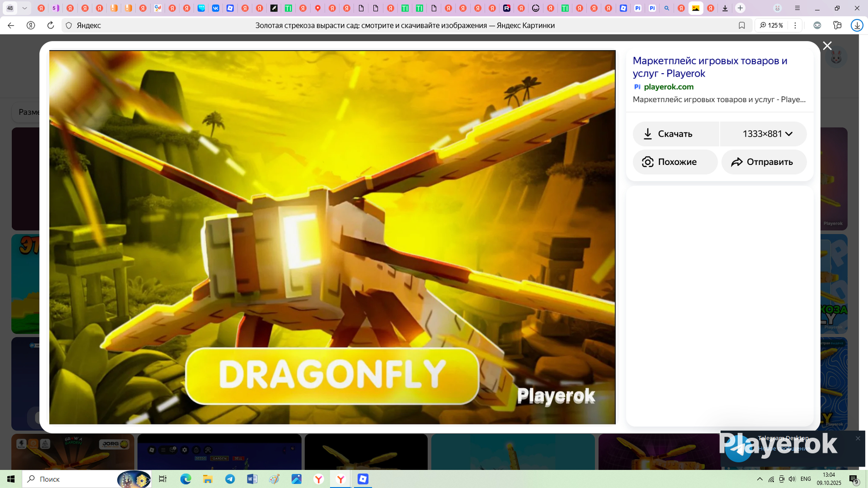Click the active Yandex Browser taskbar icon
The width and height of the screenshot is (868, 488).
[341, 479]
